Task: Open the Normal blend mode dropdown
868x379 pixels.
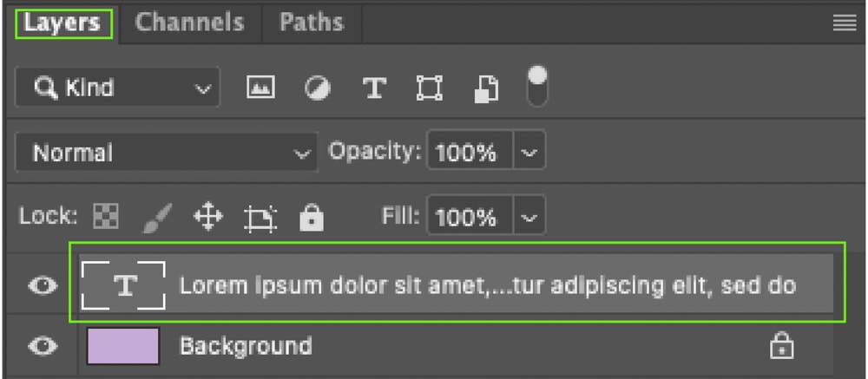Action: [166, 152]
